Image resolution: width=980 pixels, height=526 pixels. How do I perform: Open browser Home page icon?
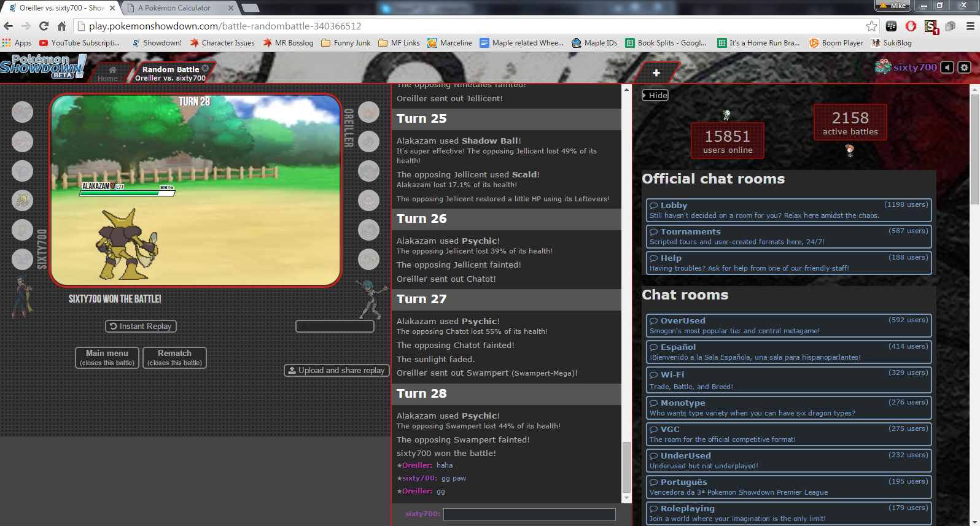[x=61, y=26]
